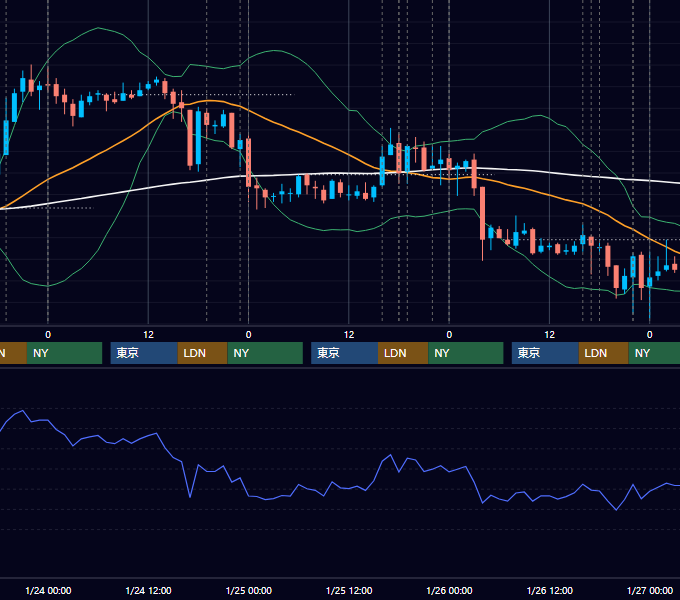The width and height of the screenshot is (680, 600).
Task: Click the 1/27 00:00 date label
Action: click(650, 590)
